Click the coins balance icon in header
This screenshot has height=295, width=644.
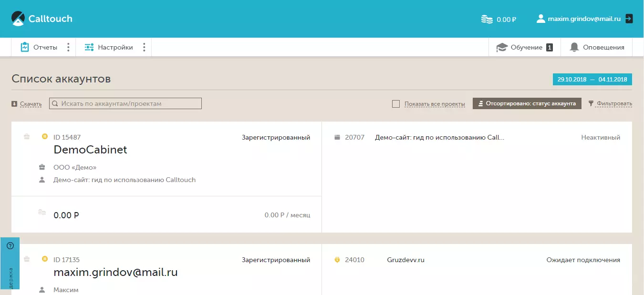(x=487, y=20)
